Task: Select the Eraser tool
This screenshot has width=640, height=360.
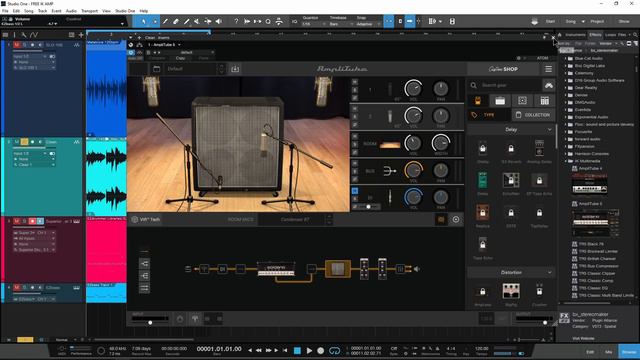Action: tap(176, 21)
